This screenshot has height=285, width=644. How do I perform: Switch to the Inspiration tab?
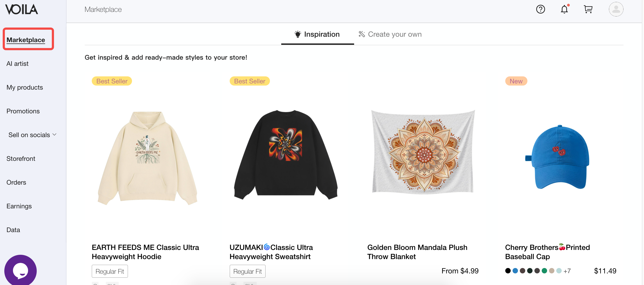317,34
